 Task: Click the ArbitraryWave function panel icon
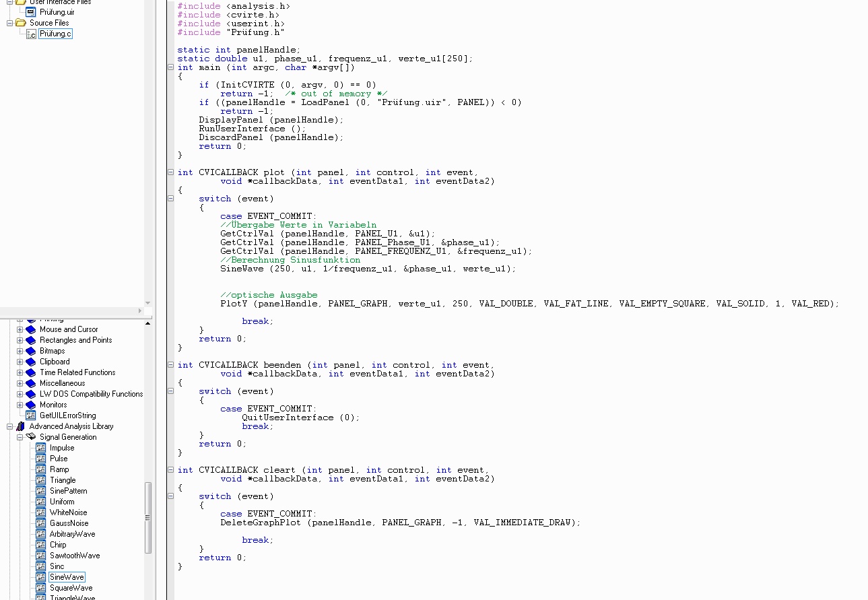41,534
